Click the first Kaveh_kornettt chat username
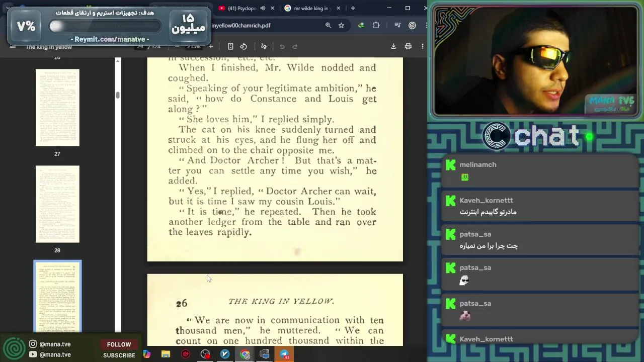This screenshot has height=362, width=644. click(486, 200)
